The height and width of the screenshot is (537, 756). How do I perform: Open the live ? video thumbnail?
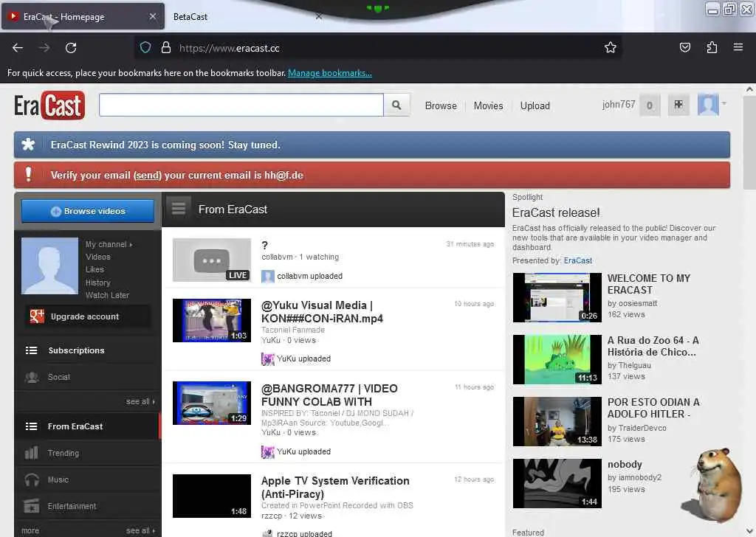pyautogui.click(x=212, y=260)
